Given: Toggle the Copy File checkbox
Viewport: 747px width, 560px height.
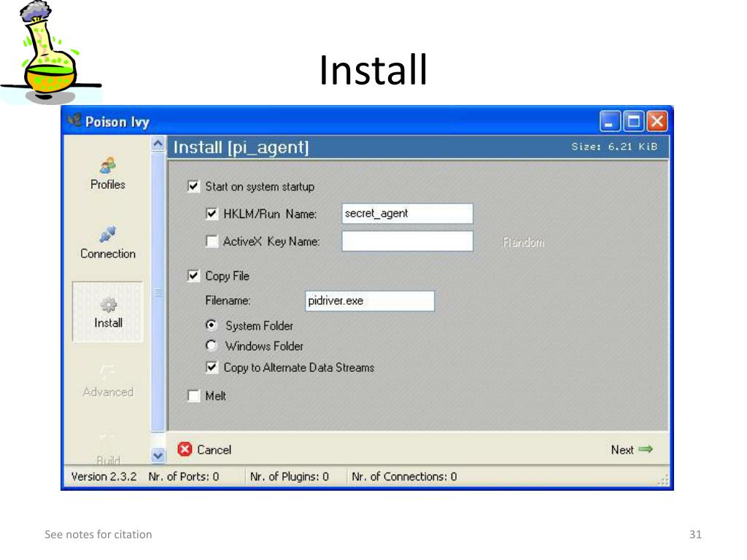Looking at the screenshot, I should pos(193,276).
